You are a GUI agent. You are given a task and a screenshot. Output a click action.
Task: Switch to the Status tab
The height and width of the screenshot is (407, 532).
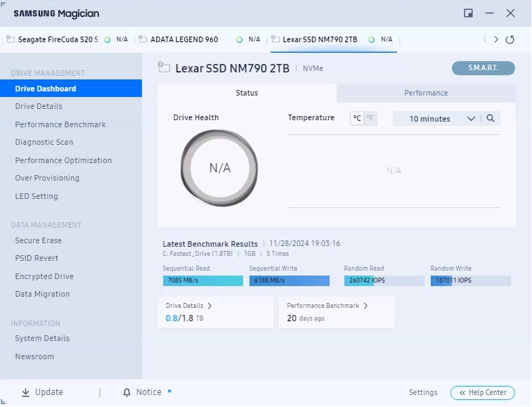coord(247,93)
